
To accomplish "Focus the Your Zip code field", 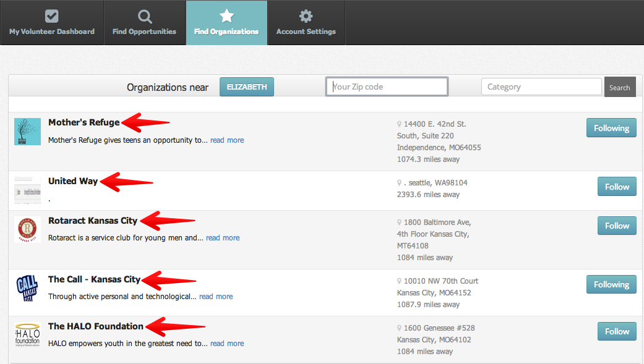I will [x=387, y=87].
